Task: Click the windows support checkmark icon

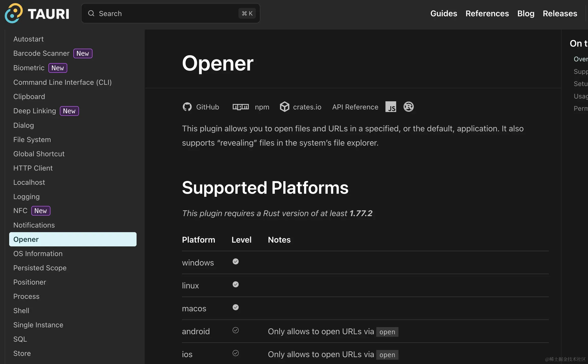Action: 236,262
